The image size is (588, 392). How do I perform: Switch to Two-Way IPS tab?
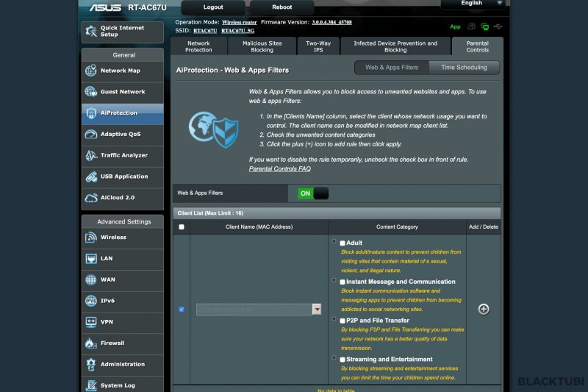pos(318,46)
